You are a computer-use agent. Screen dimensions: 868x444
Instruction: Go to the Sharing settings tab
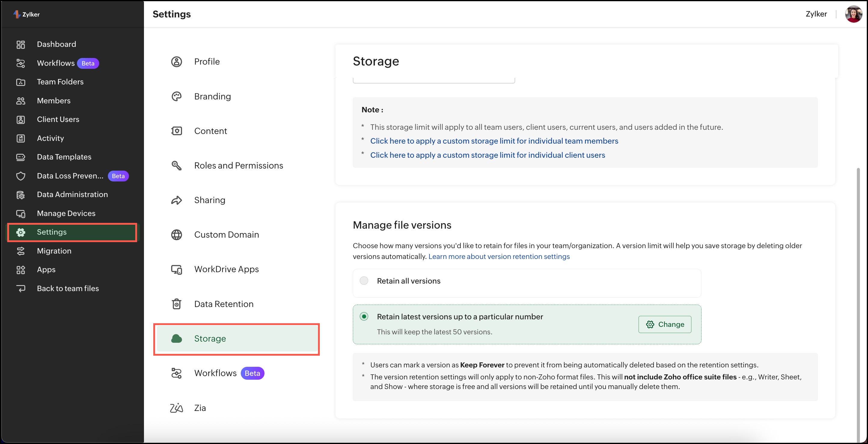click(209, 200)
